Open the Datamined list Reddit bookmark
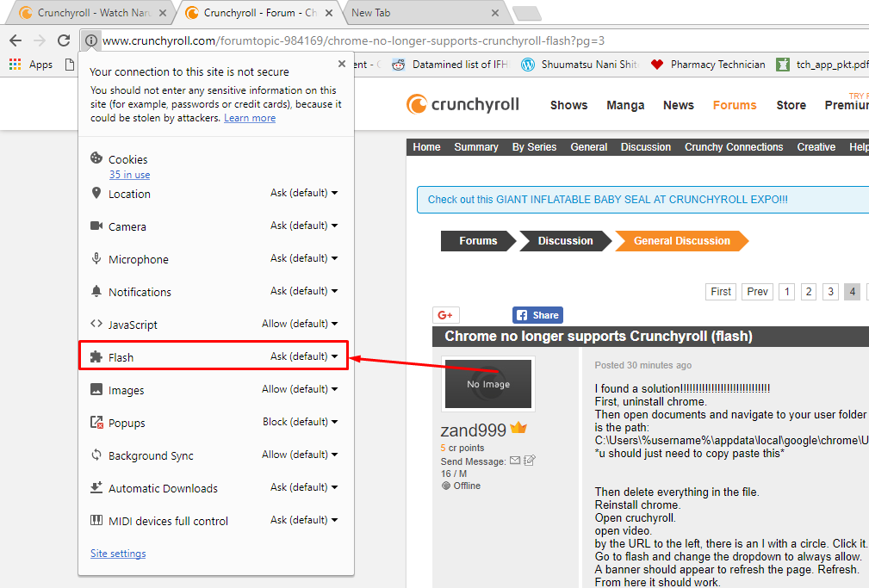869x588 pixels. (x=450, y=65)
